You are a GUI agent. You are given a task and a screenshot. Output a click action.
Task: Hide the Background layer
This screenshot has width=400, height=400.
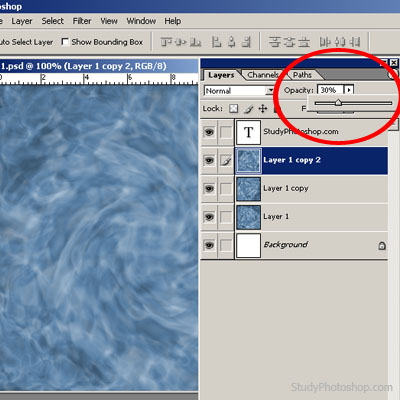tap(209, 245)
